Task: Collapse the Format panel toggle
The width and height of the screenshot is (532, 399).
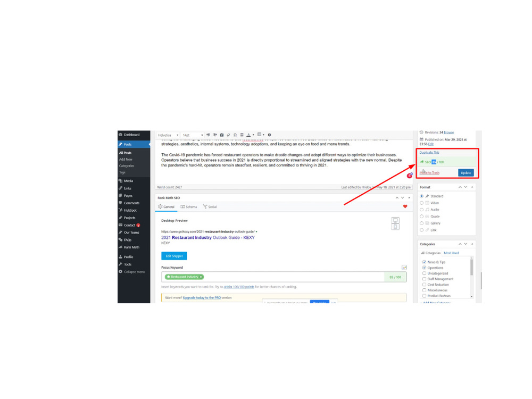Action: pyautogui.click(x=472, y=187)
